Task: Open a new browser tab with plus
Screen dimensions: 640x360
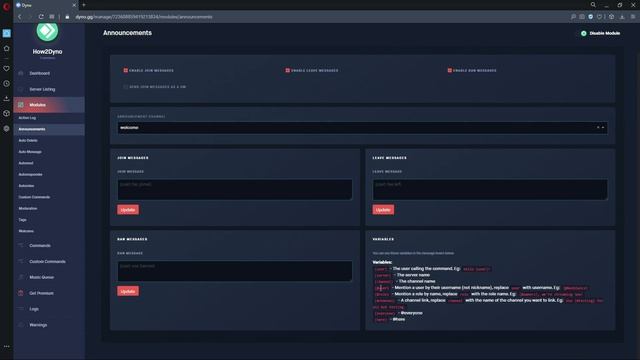Action: 84,5
